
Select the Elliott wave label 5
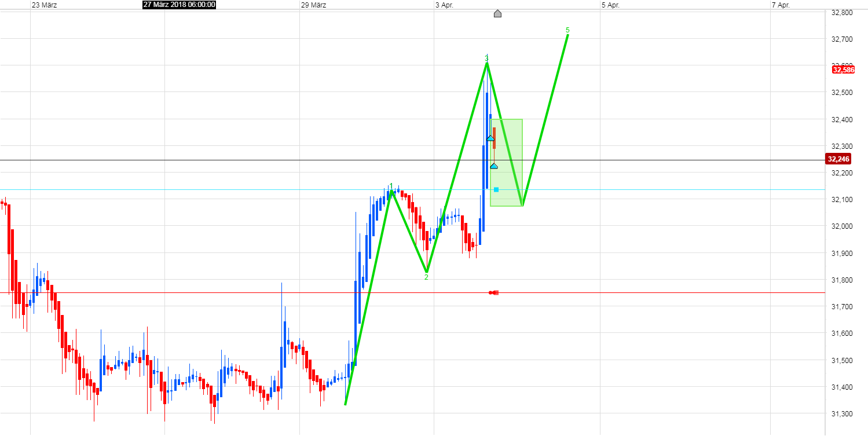point(567,30)
